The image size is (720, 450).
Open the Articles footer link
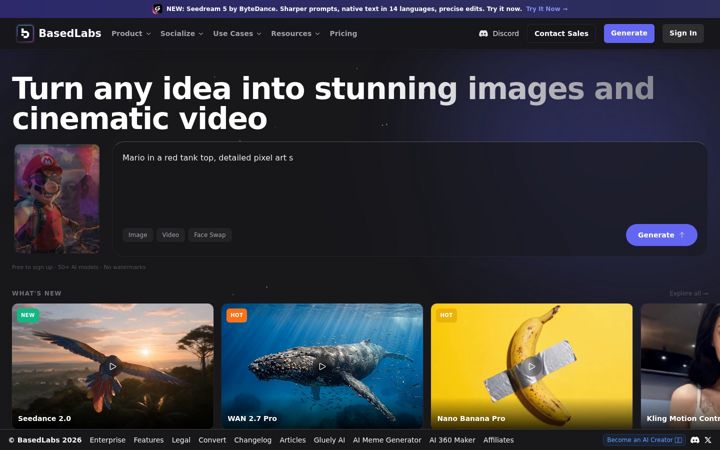coord(292,440)
